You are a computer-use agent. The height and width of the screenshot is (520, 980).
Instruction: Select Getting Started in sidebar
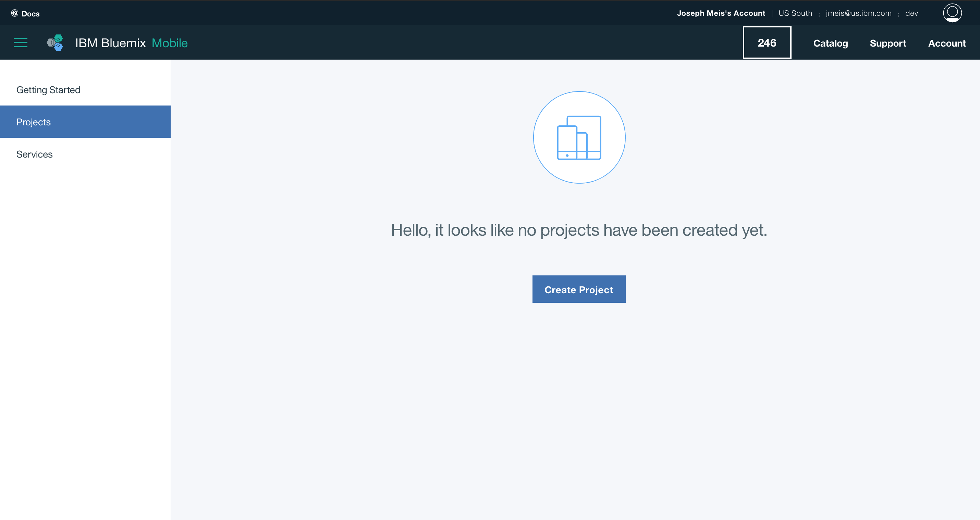[48, 90]
